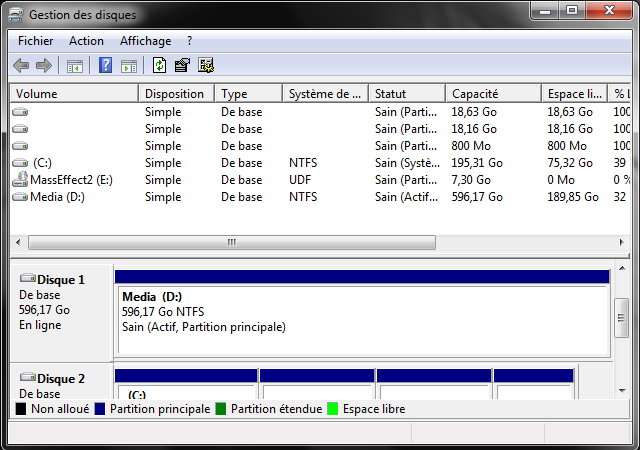
Task: Click the Disque 1 disk label
Action: pos(60,280)
